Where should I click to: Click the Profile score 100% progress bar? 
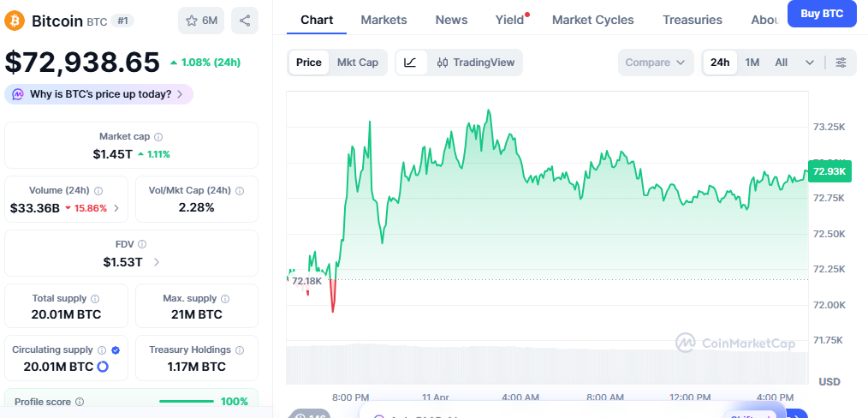point(187,402)
